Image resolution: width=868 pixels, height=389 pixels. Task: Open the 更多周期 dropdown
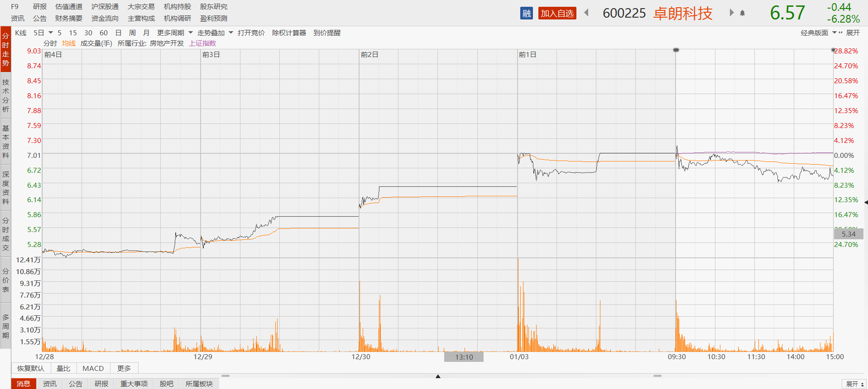pos(175,33)
